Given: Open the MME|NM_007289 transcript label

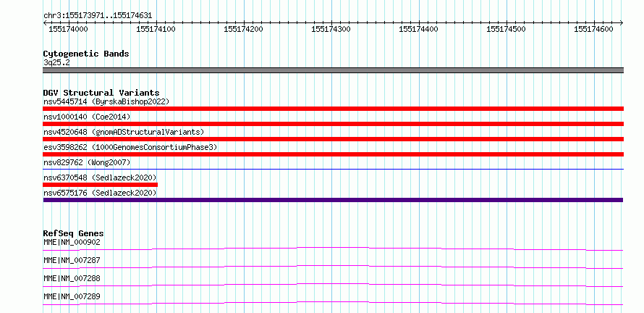Looking at the screenshot, I should click(x=72, y=296).
